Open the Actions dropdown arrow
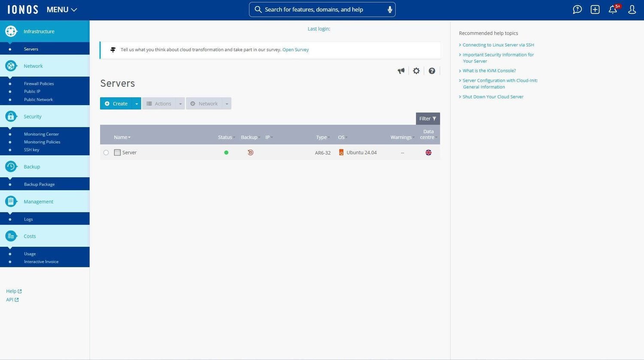Viewport: 644px width, 360px height. [180, 103]
